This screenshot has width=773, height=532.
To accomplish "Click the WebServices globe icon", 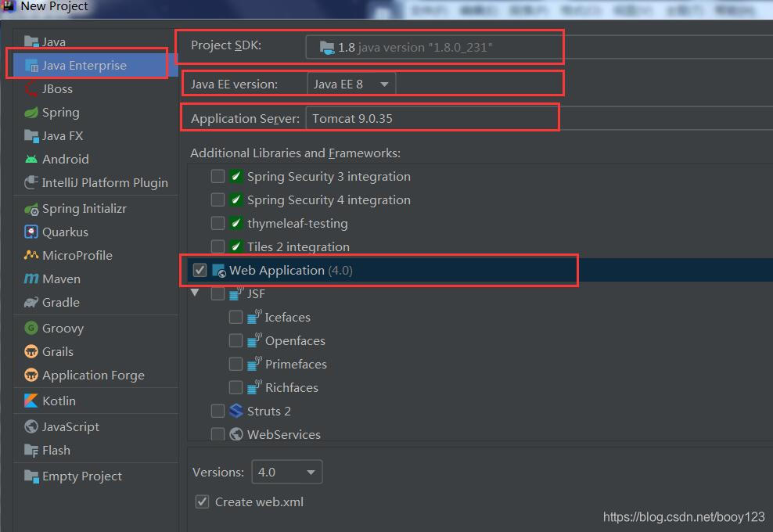I will pos(236,434).
